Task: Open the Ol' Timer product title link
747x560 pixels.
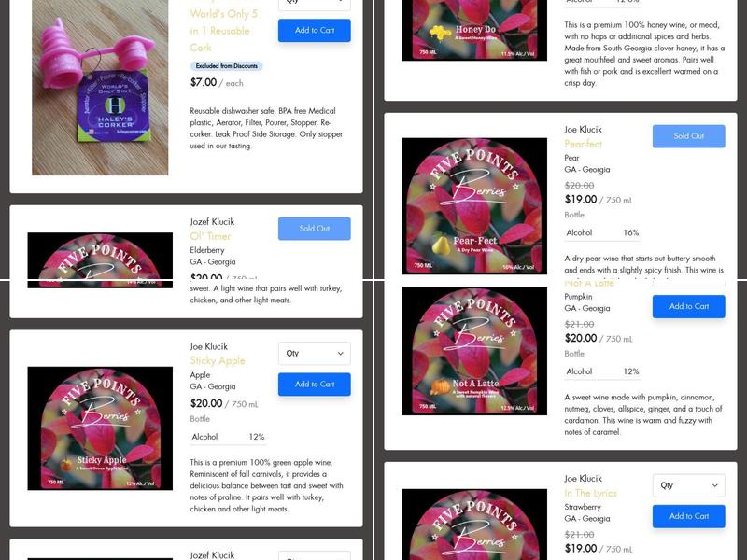Action: (x=210, y=236)
